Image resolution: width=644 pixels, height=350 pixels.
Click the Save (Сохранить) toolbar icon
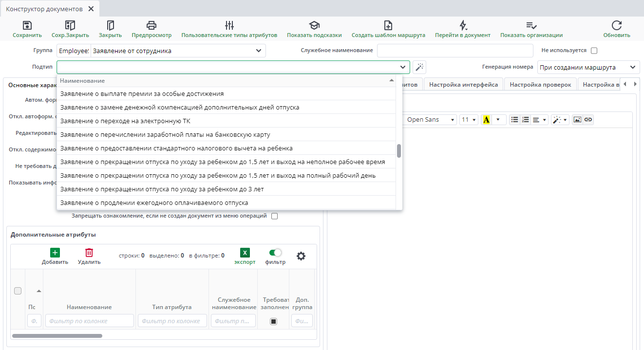27,26
